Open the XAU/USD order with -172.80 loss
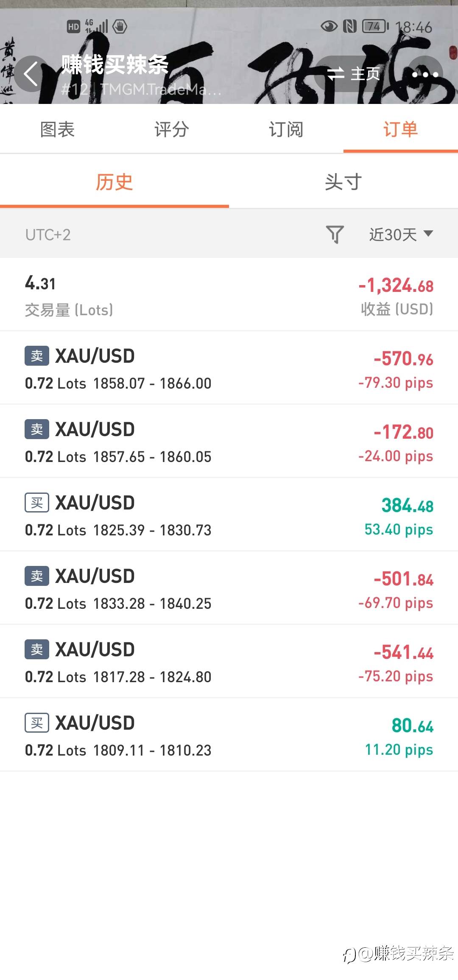 [x=229, y=441]
